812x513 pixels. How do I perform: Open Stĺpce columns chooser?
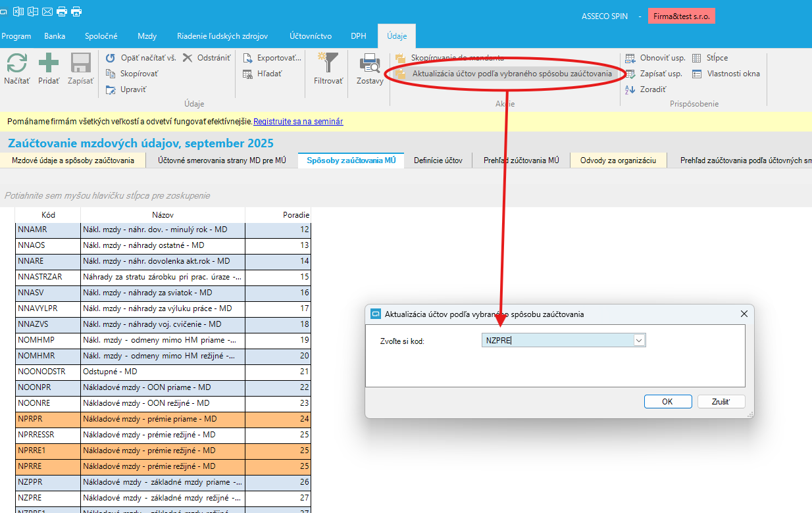tap(697, 58)
